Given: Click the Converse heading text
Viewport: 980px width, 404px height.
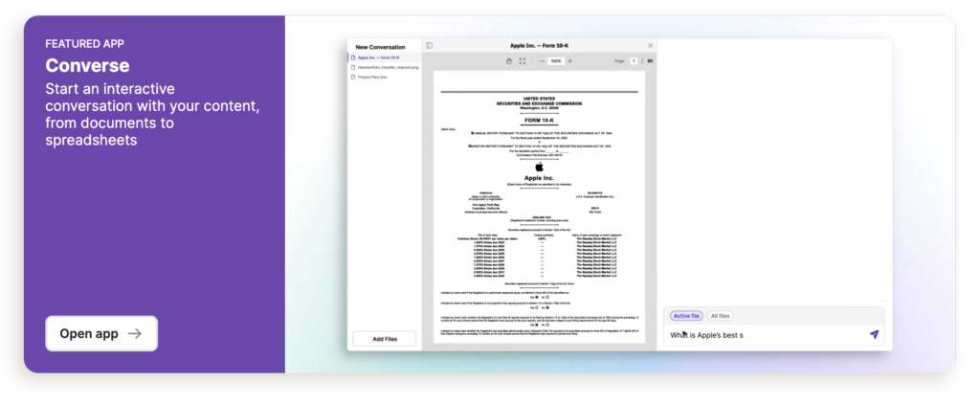Looking at the screenshot, I should [87, 66].
